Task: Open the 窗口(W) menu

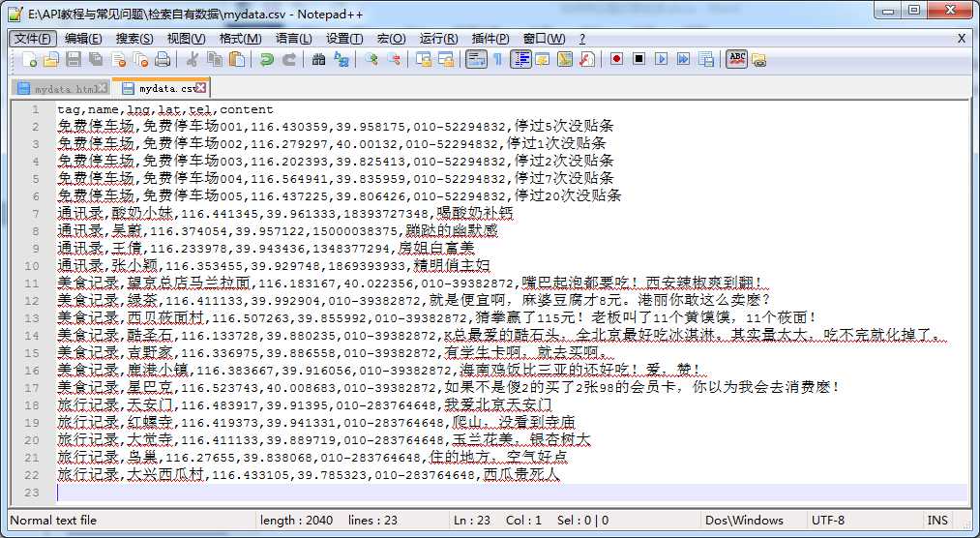Action: pos(545,39)
